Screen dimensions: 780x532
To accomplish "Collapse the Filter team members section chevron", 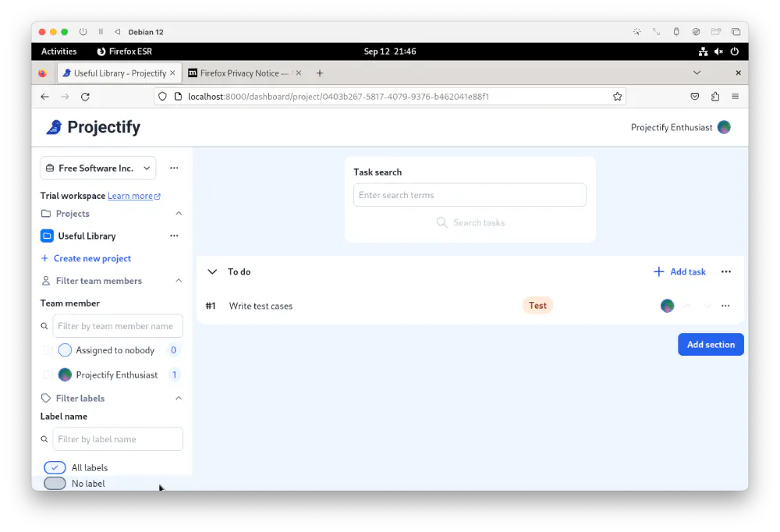I will coord(179,281).
